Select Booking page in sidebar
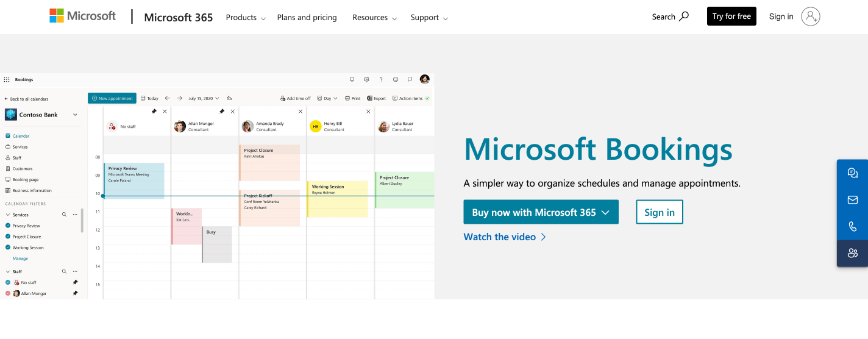The height and width of the screenshot is (339, 868). pyautogui.click(x=22, y=179)
